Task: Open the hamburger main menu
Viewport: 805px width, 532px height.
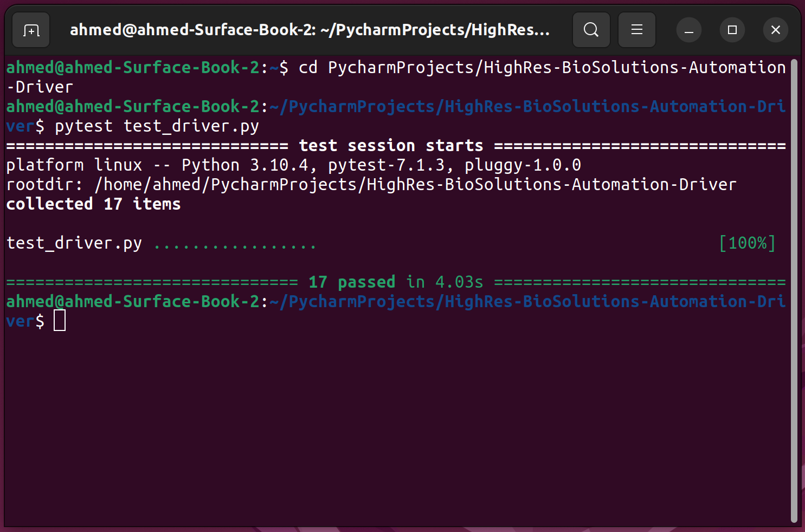Action: point(637,30)
